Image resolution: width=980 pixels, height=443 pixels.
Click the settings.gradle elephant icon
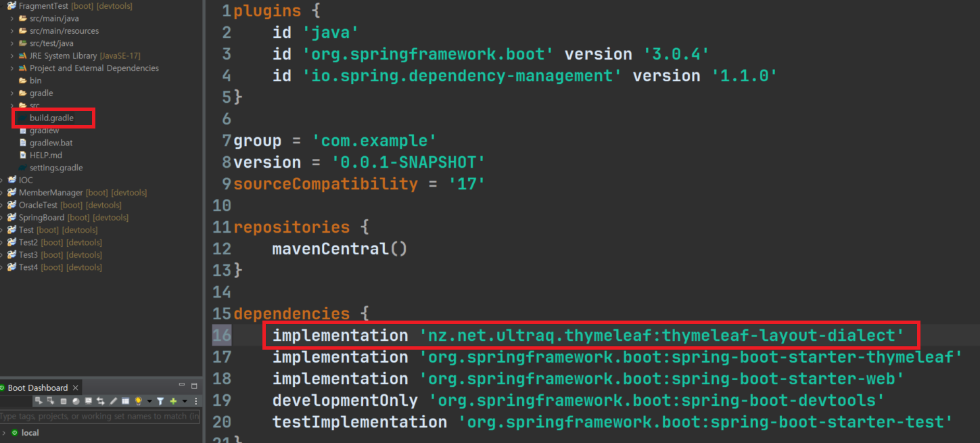point(23,168)
